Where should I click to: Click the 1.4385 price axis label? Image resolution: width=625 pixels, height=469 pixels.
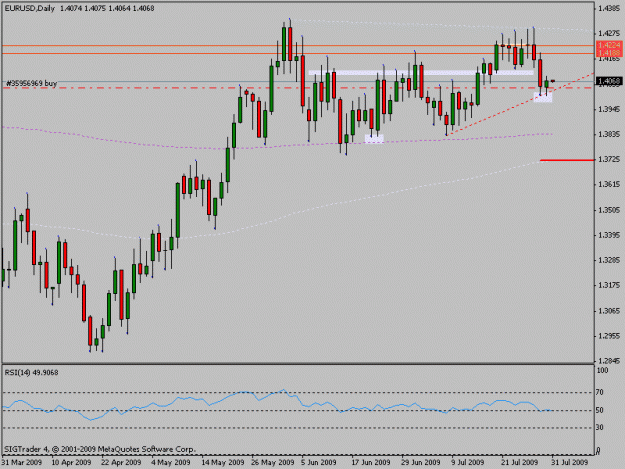(609, 8)
